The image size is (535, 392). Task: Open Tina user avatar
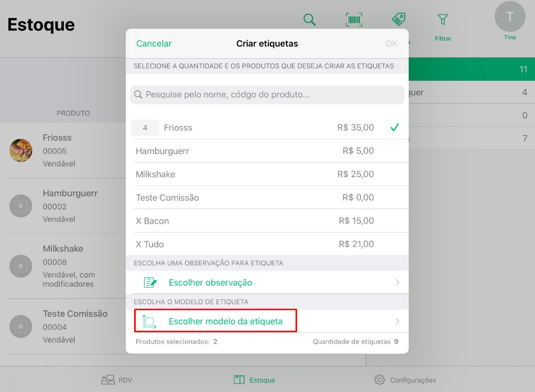tap(510, 17)
